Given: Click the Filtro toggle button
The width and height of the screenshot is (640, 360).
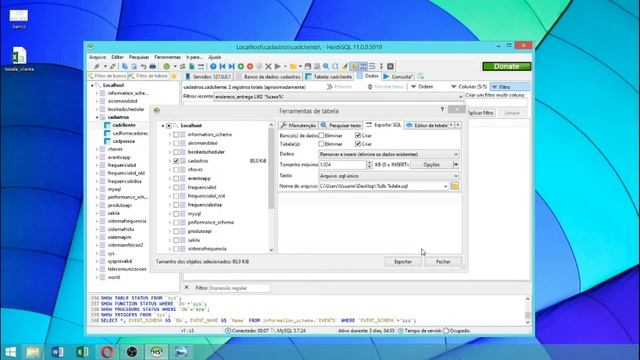Looking at the screenshot, I should tap(510, 87).
